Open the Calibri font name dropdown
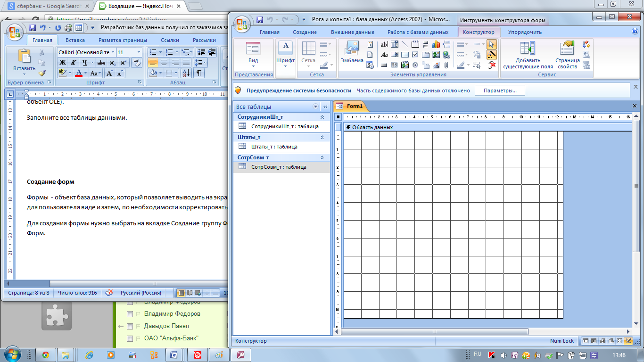This screenshot has width=644, height=362. point(113,52)
